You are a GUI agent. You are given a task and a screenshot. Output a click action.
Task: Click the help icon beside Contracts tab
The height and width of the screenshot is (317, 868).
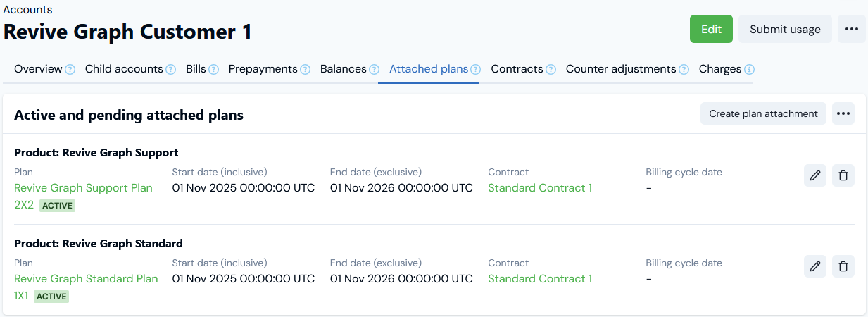click(551, 70)
